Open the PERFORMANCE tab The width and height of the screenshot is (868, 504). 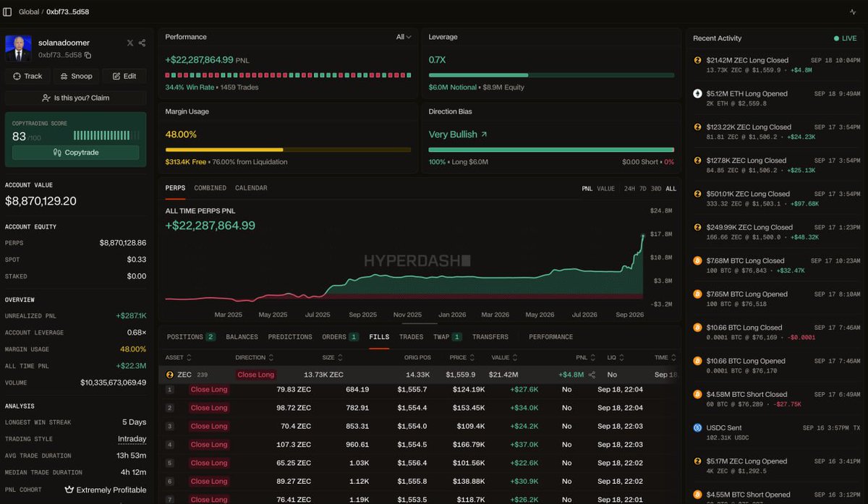point(550,337)
